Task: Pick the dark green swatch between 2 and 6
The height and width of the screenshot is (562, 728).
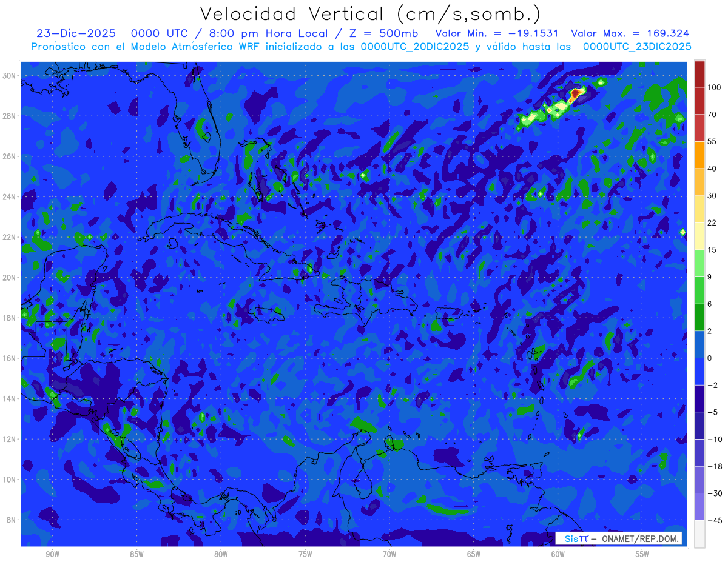Action: (x=699, y=317)
